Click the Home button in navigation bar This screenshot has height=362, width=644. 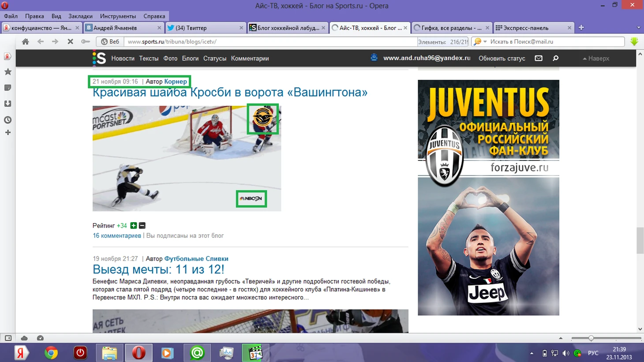[x=26, y=41]
